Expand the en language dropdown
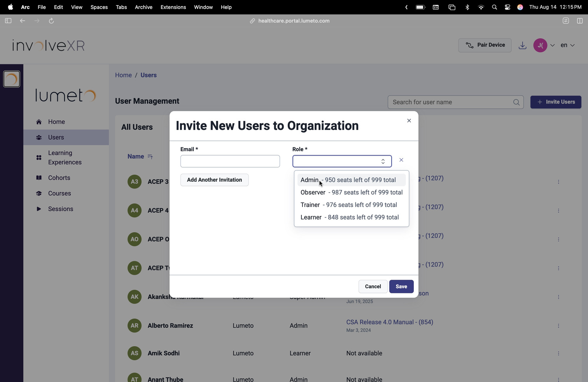This screenshot has height=382, width=588. point(567,45)
